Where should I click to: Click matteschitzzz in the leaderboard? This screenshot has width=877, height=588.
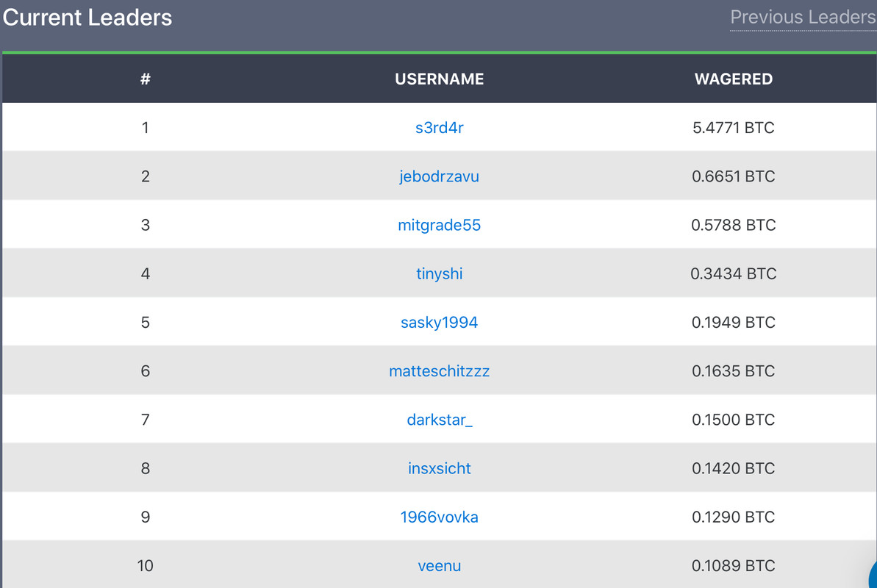tap(440, 371)
